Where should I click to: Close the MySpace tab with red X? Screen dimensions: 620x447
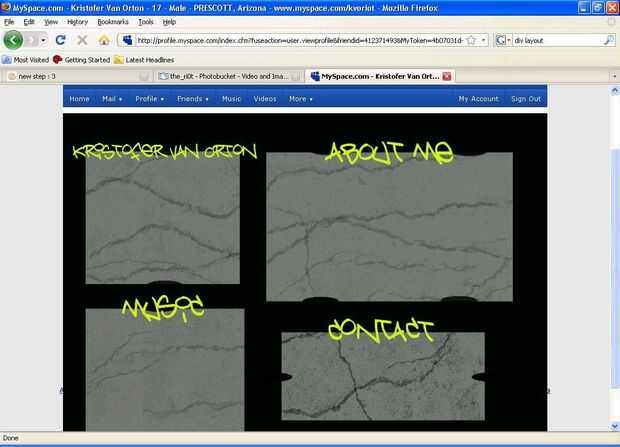(447, 76)
